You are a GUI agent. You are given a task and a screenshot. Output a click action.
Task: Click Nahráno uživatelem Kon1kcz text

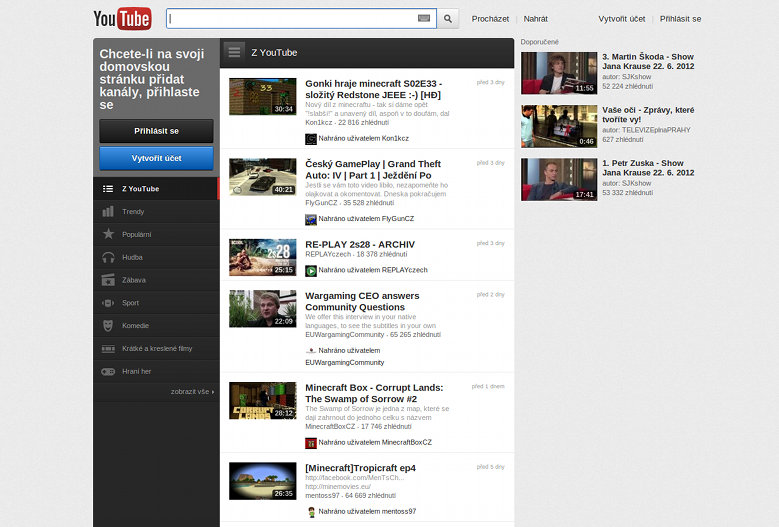(364, 139)
